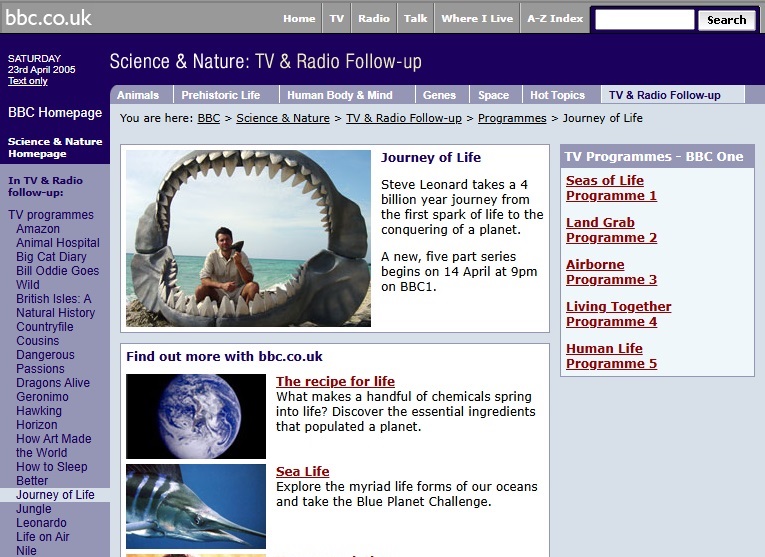The width and height of the screenshot is (765, 557).
Task: Go to BBC Homepage in sidebar
Action: (x=55, y=113)
